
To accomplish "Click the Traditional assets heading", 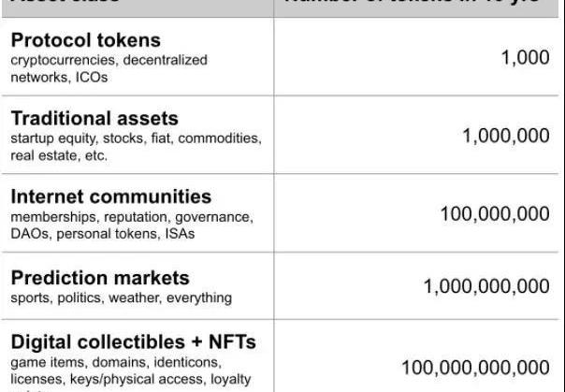I will 94,118.
